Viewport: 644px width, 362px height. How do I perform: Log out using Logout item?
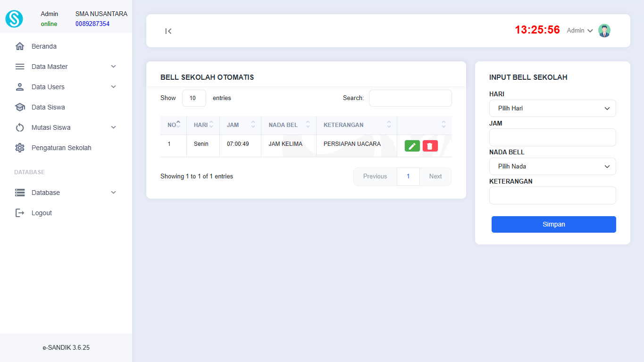(42, 213)
